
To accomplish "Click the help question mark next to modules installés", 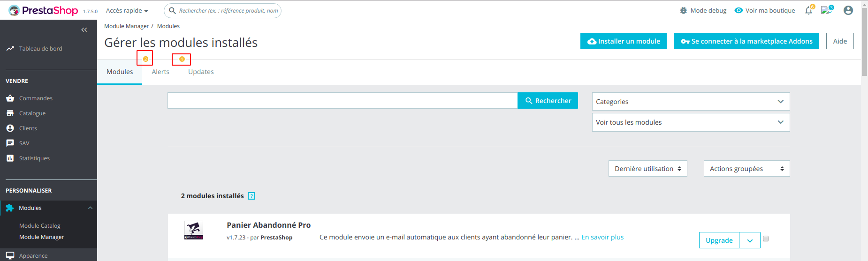I will (x=251, y=196).
